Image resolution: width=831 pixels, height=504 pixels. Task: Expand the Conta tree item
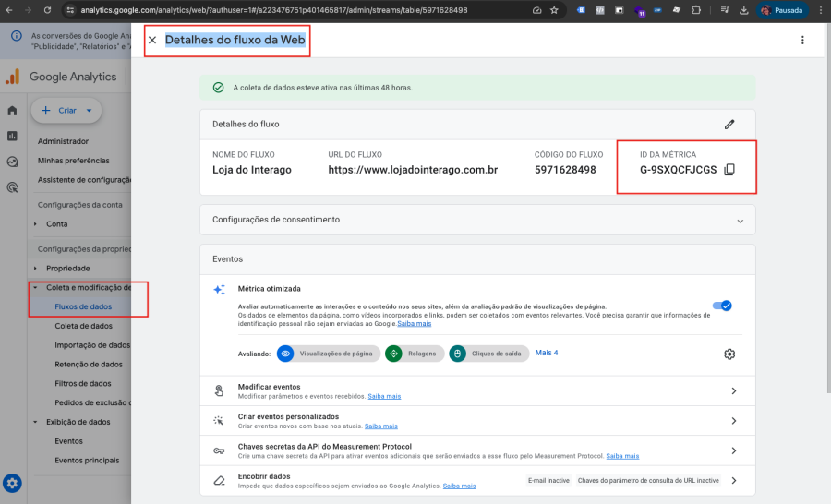coord(35,224)
